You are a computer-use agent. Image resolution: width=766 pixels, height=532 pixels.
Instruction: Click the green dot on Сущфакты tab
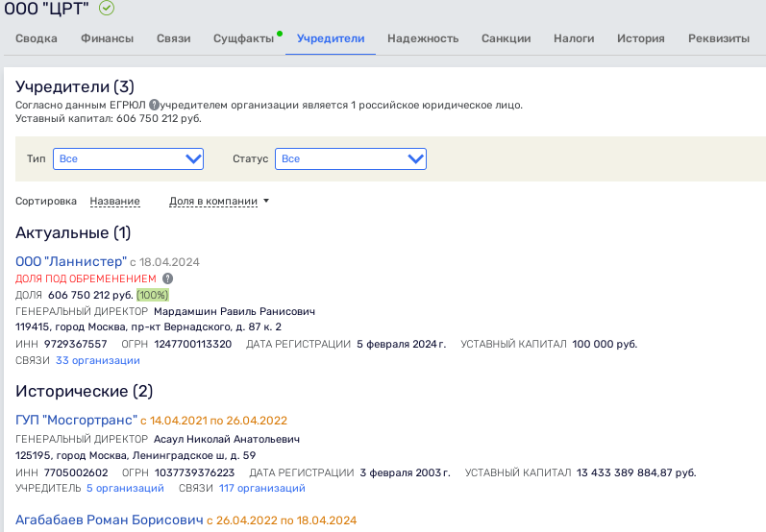point(280,34)
